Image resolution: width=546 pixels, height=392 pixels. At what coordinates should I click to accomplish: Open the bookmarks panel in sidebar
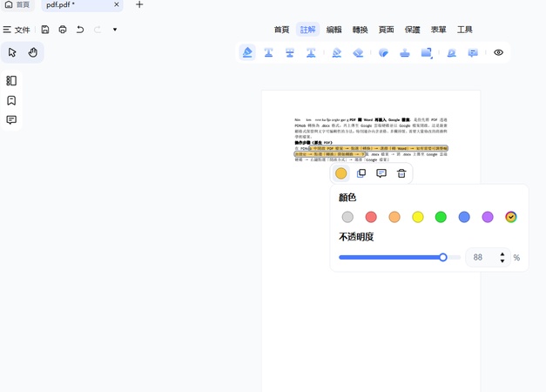click(11, 101)
